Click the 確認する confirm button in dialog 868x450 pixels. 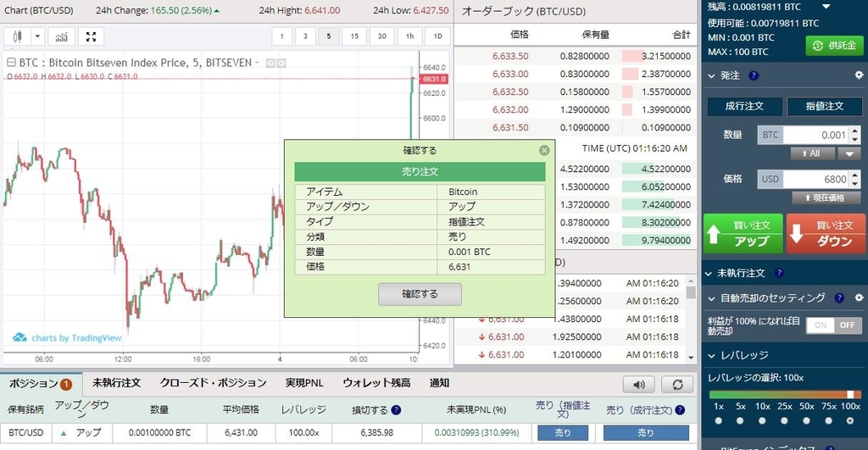(x=420, y=294)
